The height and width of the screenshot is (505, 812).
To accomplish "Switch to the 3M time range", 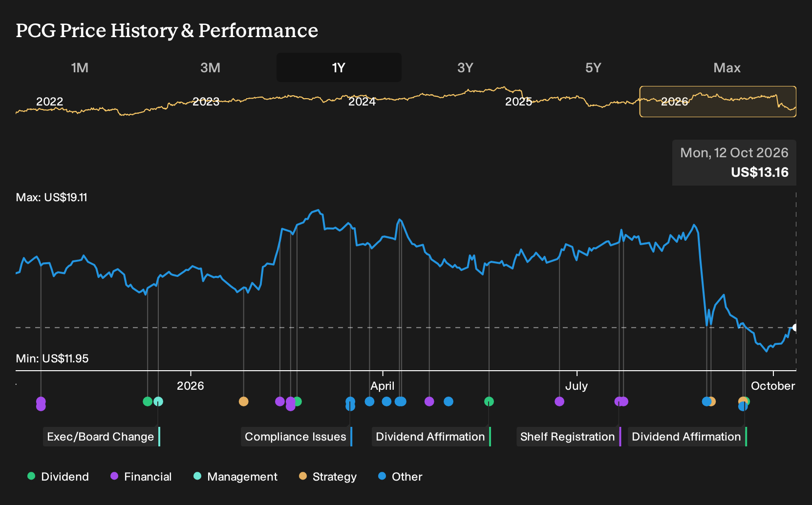I will coord(210,67).
